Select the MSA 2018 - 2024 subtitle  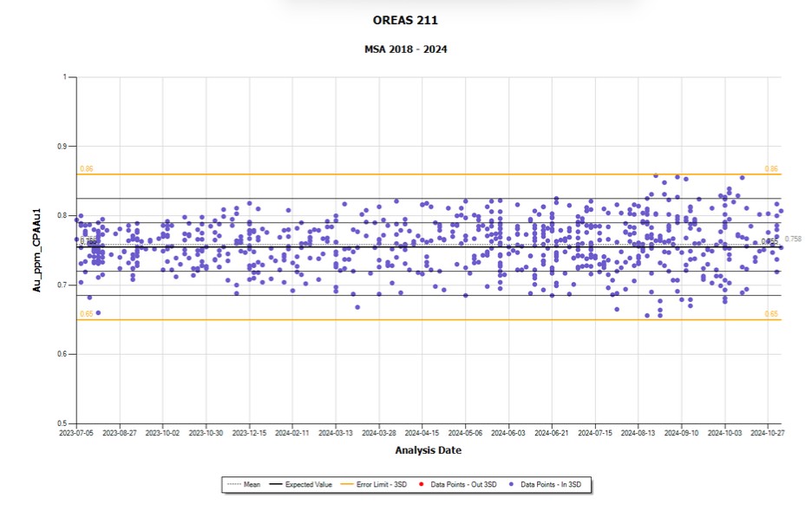[x=405, y=49]
